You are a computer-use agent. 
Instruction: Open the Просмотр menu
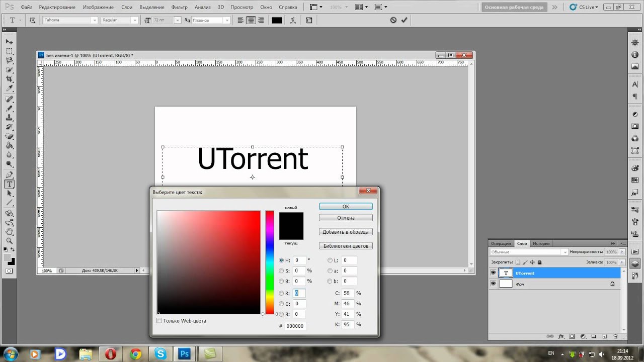click(x=242, y=7)
